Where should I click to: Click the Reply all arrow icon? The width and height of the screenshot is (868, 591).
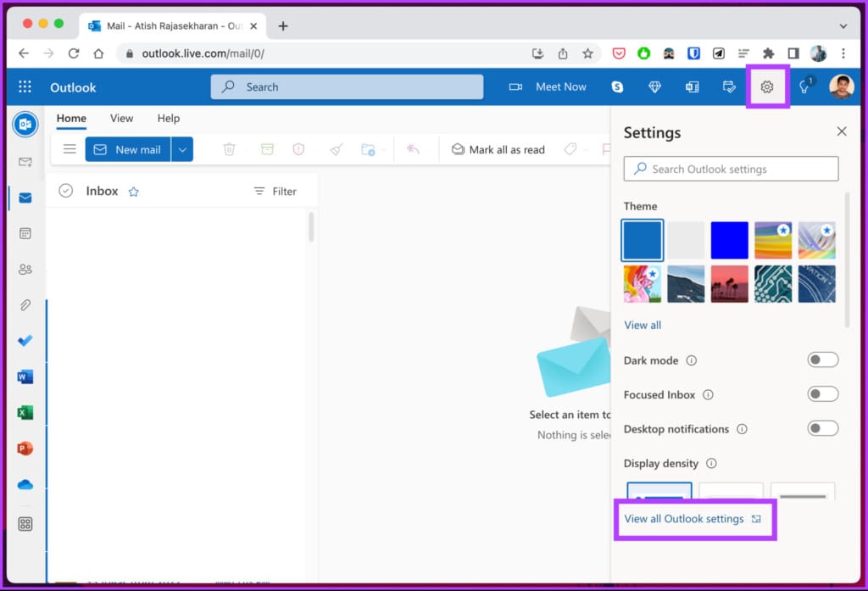[413, 149]
